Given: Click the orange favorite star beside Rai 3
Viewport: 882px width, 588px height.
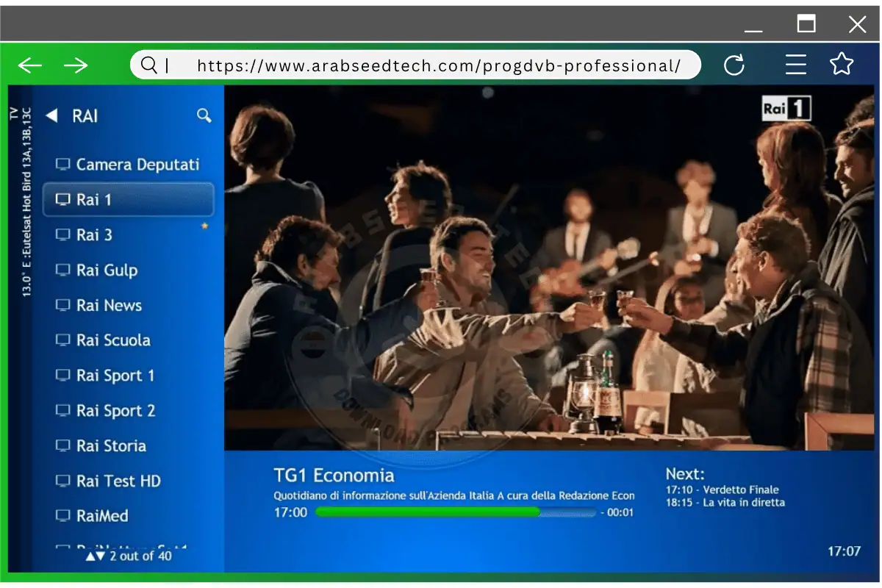Looking at the screenshot, I should [x=204, y=226].
